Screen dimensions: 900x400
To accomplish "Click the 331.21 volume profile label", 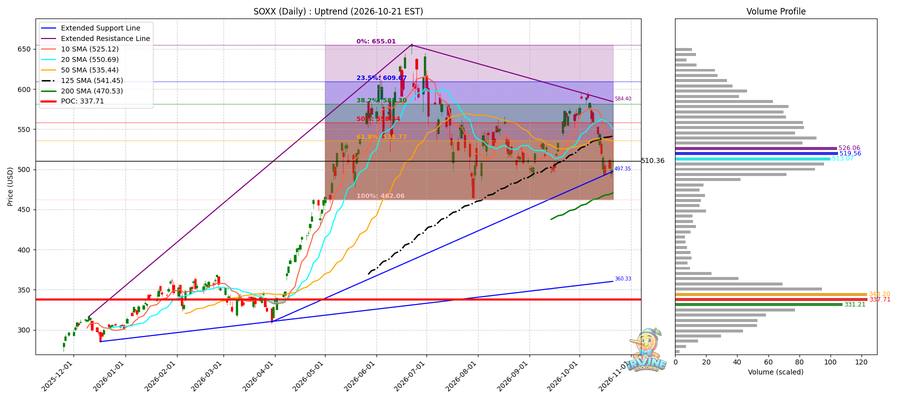I will [853, 305].
